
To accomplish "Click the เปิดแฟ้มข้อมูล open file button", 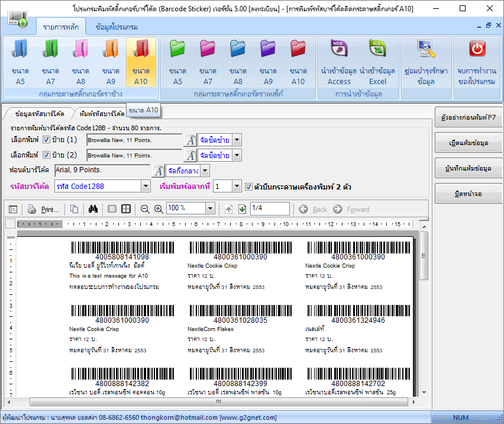I will click(469, 143).
